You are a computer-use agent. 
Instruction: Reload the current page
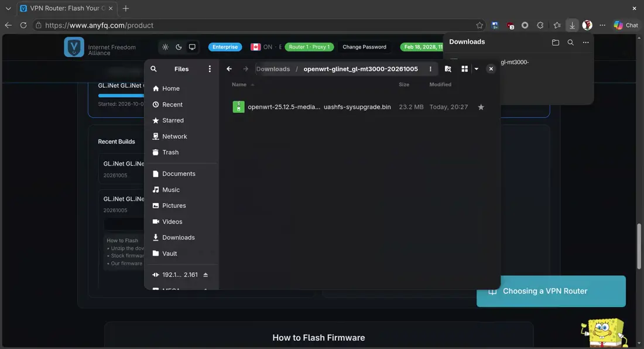pos(23,25)
